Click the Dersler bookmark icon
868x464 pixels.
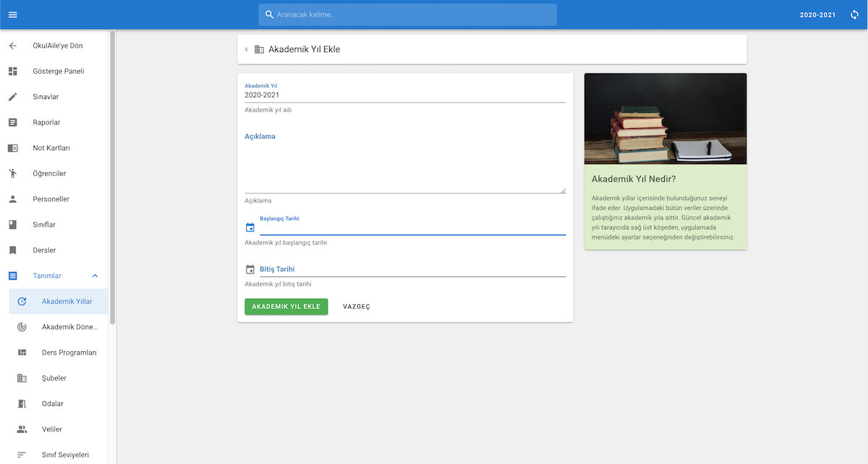coord(12,250)
